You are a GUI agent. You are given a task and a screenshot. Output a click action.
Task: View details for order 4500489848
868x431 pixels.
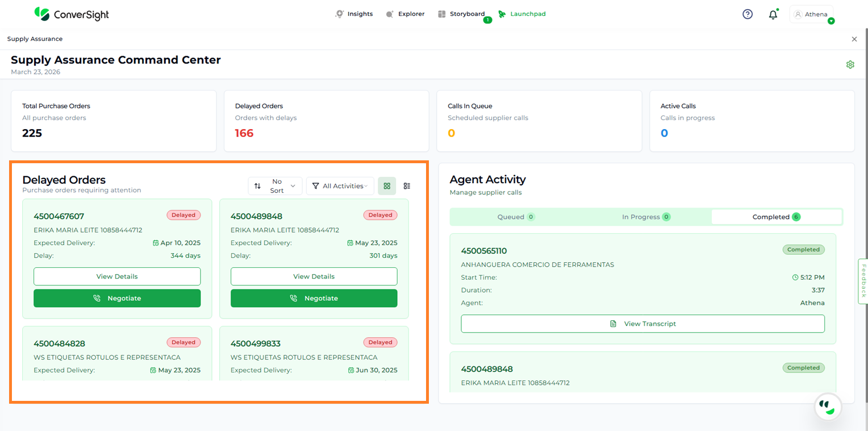(314, 276)
